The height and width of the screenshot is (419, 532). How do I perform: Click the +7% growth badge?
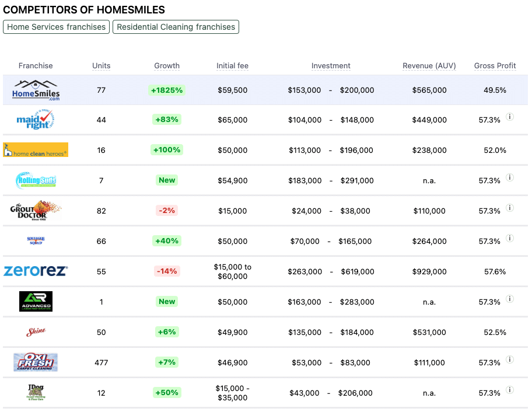pos(167,362)
